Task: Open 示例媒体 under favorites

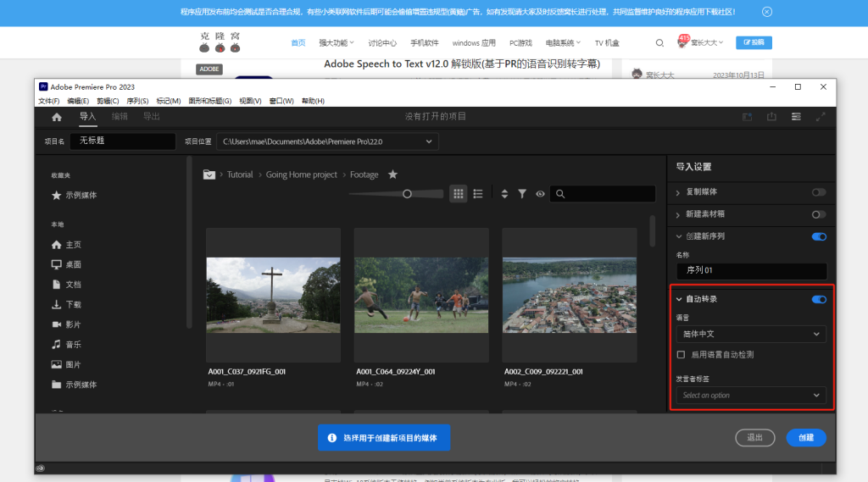Action: 75,196
